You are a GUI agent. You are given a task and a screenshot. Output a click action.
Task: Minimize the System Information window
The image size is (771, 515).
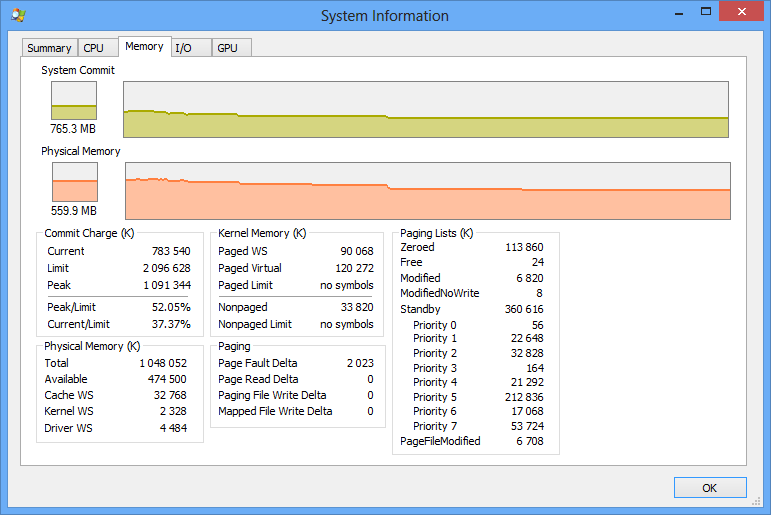click(679, 13)
